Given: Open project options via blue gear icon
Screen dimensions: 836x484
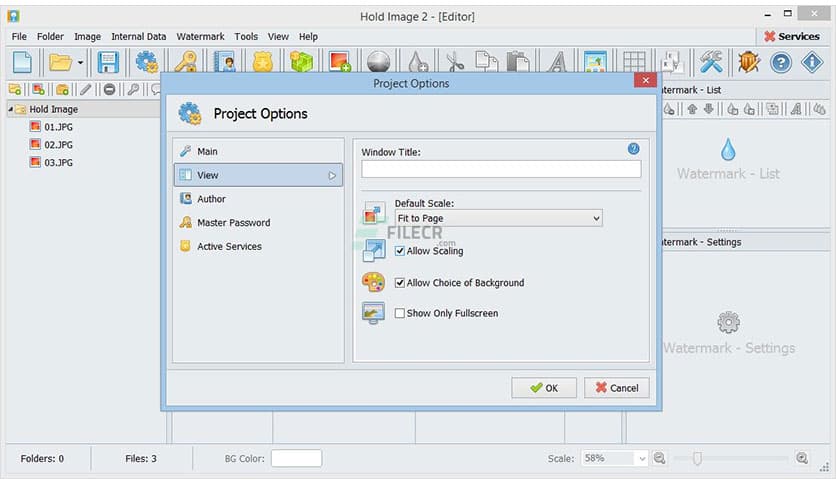Looking at the screenshot, I should coord(147,62).
